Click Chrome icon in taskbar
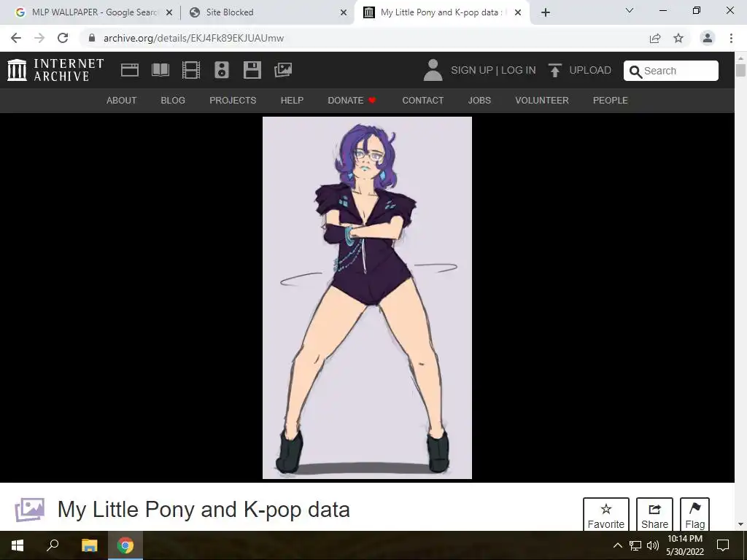Viewport: 747px width, 560px height. pyautogui.click(x=125, y=545)
